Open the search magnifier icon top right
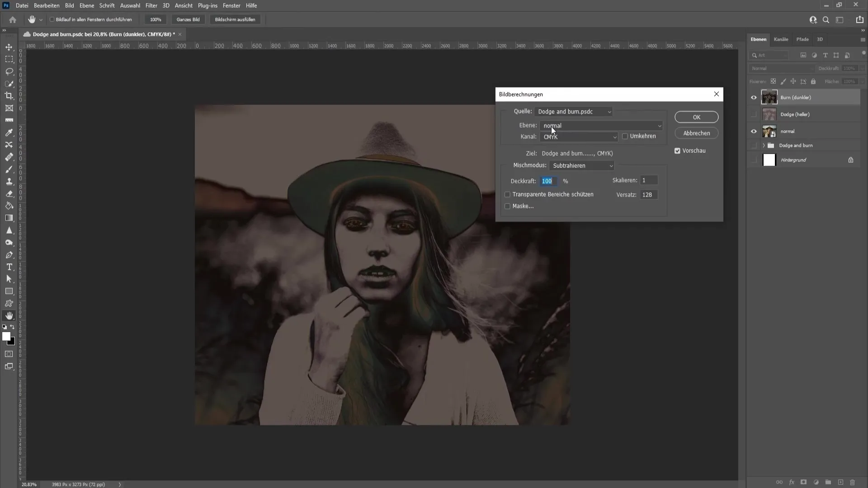The height and width of the screenshot is (488, 868). (x=826, y=19)
